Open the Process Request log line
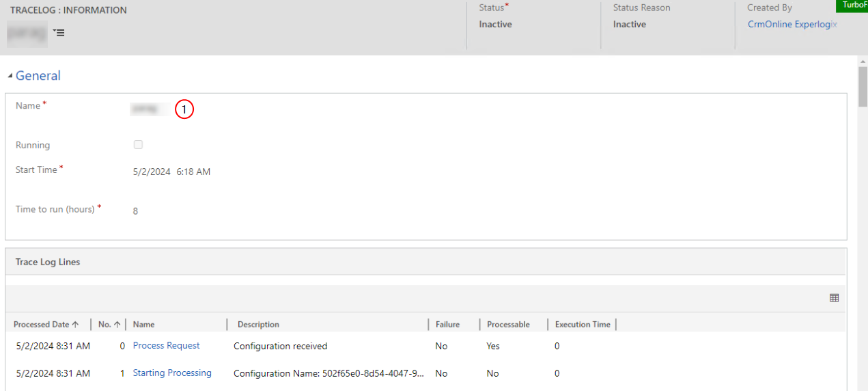This screenshot has height=391, width=868. pyautogui.click(x=167, y=346)
